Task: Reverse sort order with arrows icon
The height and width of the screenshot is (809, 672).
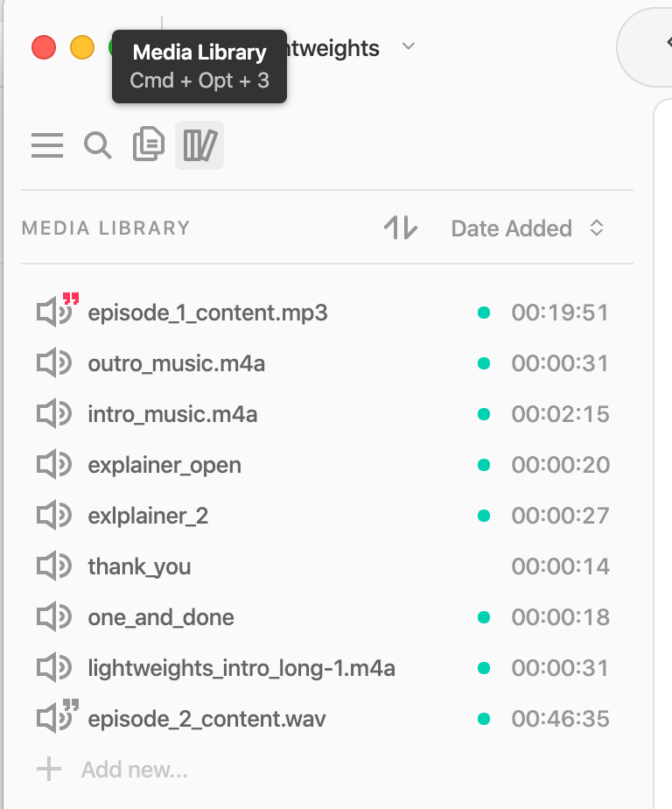Action: (400, 228)
